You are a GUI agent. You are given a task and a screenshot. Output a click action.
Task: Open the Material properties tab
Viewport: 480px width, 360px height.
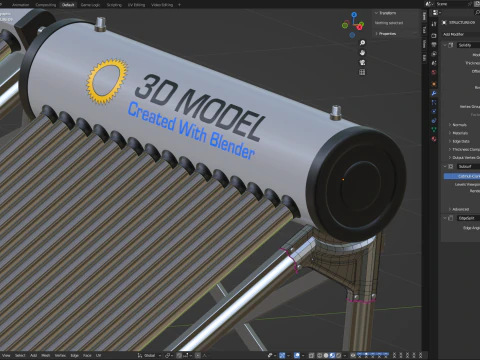[x=434, y=139]
